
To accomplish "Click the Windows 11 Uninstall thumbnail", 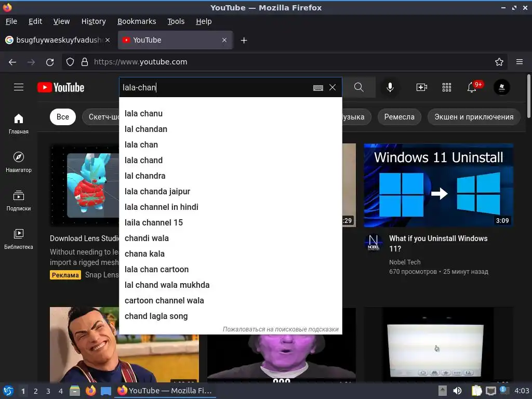I will [438, 185].
